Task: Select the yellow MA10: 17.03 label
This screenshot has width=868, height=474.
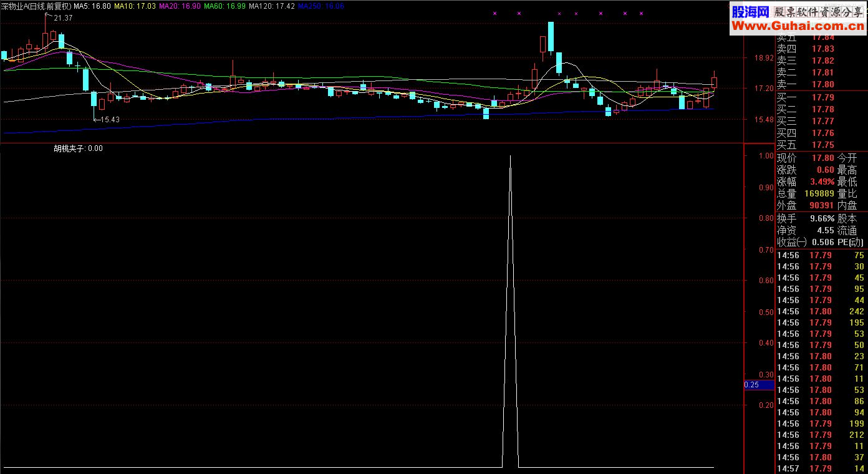Action: pos(135,6)
